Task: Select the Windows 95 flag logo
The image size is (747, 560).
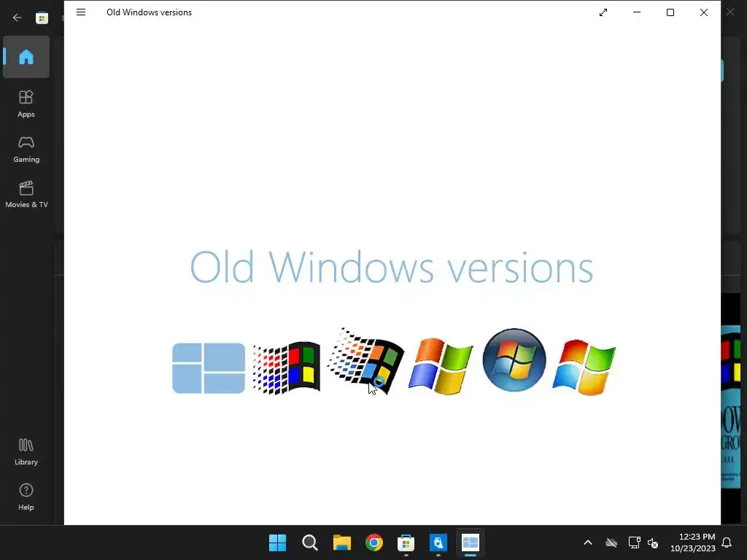Action: 365,361
